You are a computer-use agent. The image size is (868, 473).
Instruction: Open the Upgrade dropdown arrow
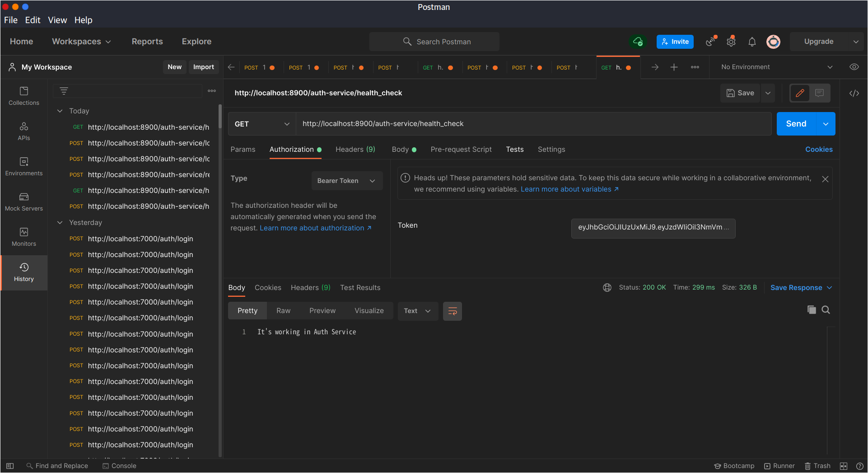coord(856,42)
